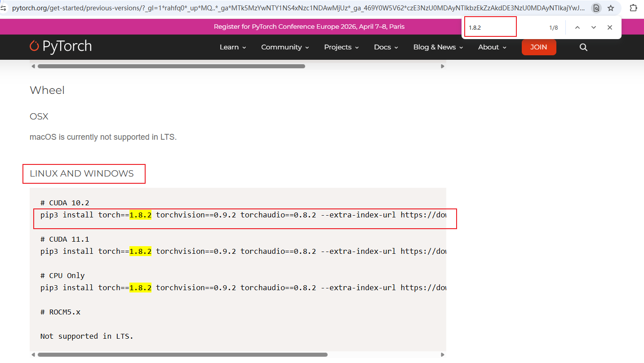The width and height of the screenshot is (644, 363).
Task: Expand the Community dropdown menu
Action: tap(285, 47)
